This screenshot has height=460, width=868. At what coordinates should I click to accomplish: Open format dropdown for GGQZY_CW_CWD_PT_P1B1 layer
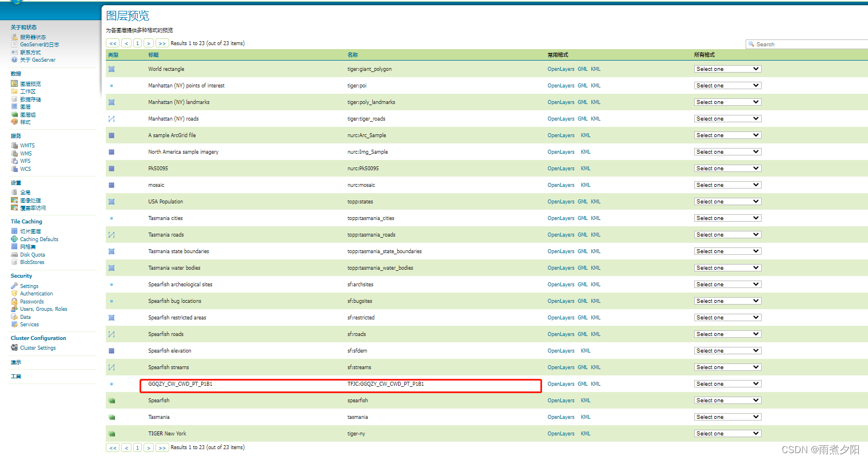727,384
